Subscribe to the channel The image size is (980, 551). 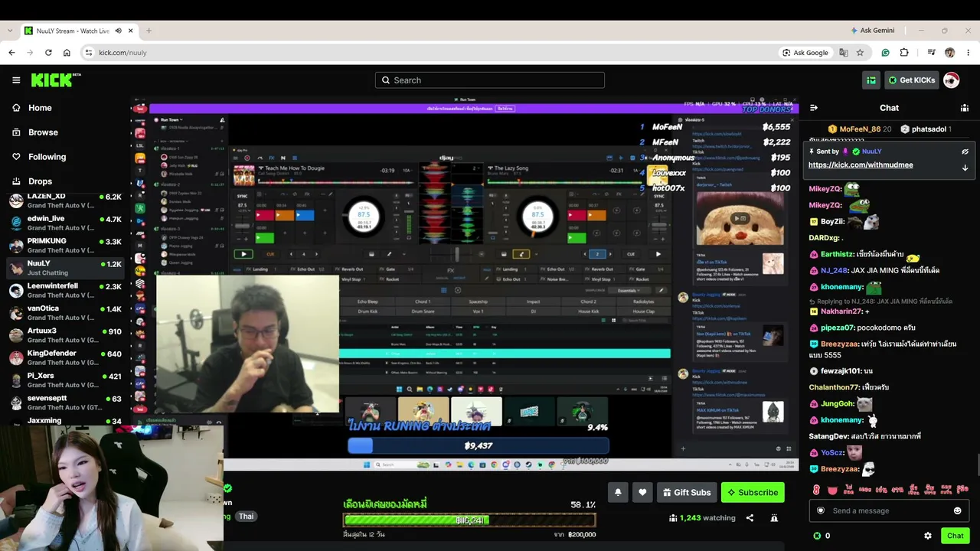click(753, 493)
